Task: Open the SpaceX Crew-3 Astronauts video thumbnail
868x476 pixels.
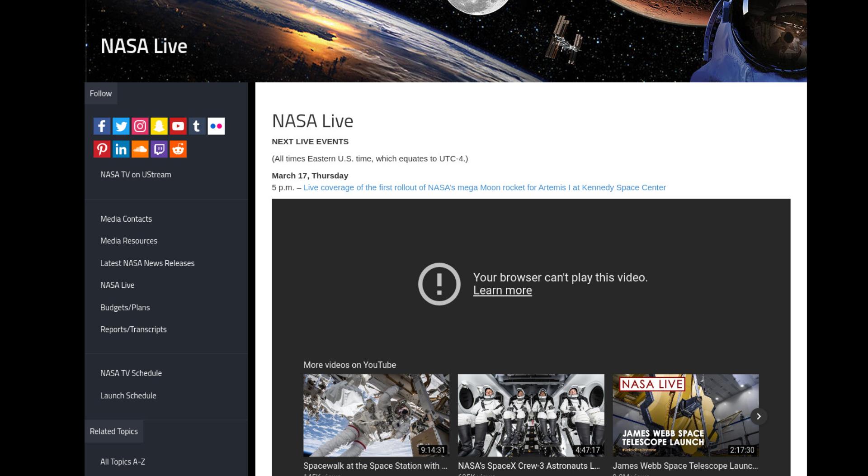Action: pyautogui.click(x=531, y=415)
